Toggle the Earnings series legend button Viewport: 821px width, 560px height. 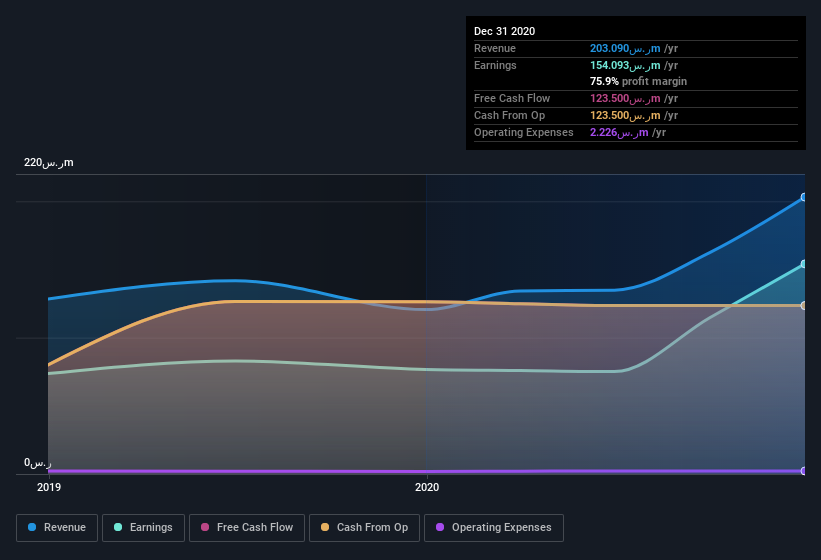143,528
